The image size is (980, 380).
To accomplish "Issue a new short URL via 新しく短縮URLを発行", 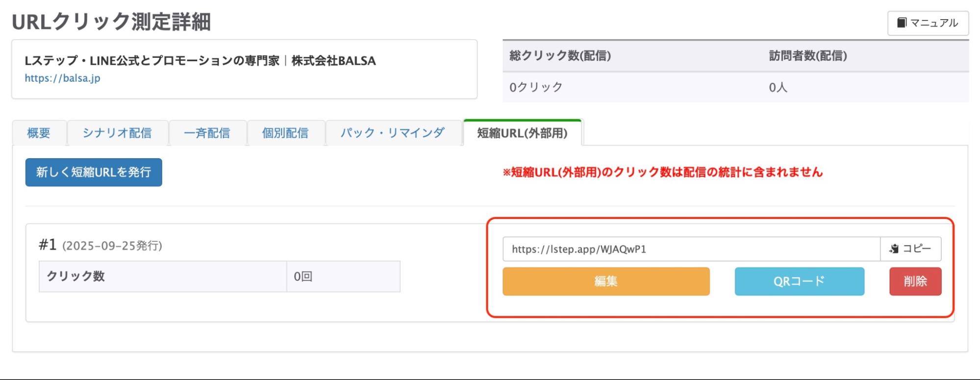I will pyautogui.click(x=93, y=172).
